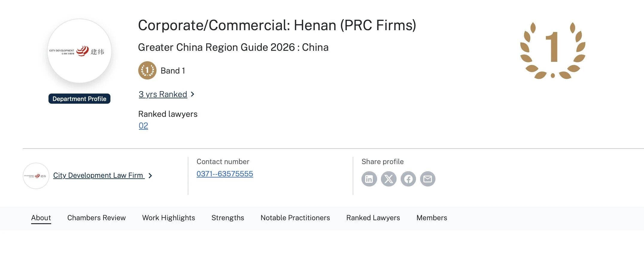Share profile on X (Twitter)
644x254 pixels.
coord(388,179)
